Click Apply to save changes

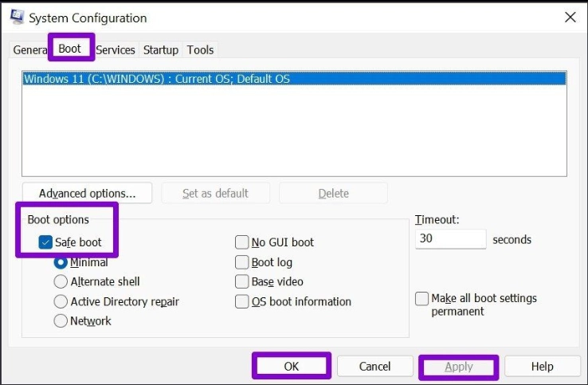(459, 367)
